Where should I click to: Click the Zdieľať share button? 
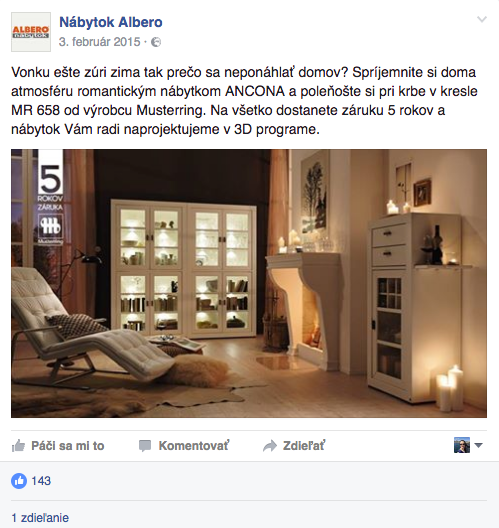(x=294, y=446)
